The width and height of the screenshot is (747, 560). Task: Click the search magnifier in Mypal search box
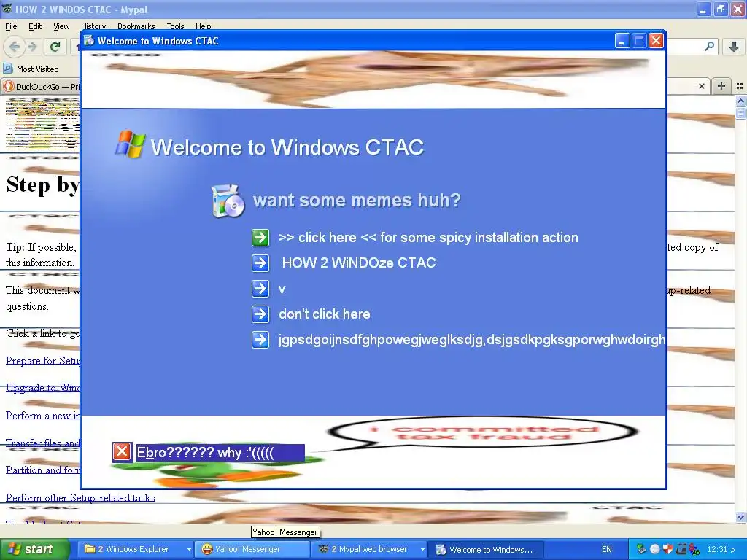coord(709,46)
